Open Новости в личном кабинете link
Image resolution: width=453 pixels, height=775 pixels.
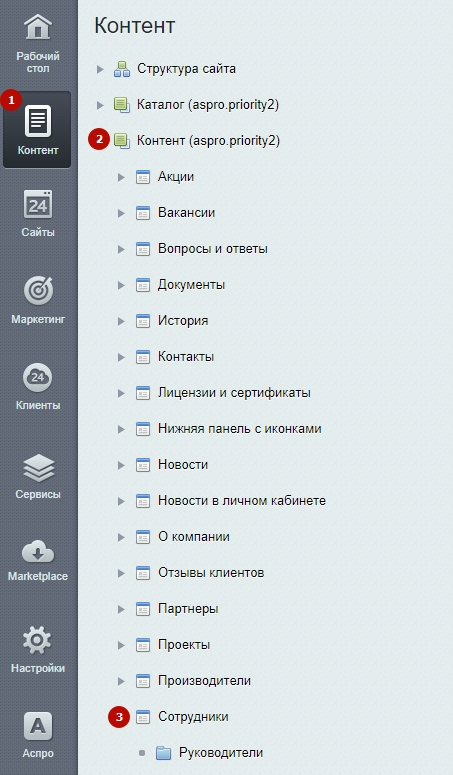click(242, 501)
